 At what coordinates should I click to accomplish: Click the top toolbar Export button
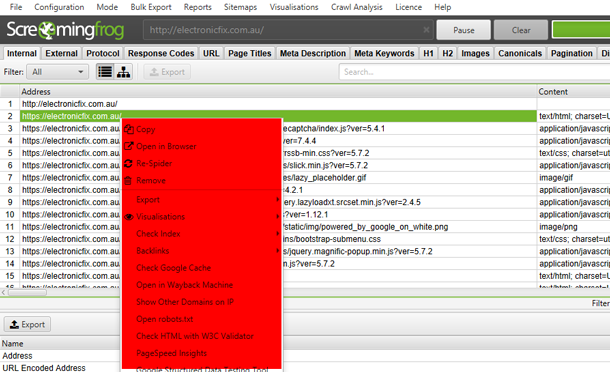click(x=167, y=72)
